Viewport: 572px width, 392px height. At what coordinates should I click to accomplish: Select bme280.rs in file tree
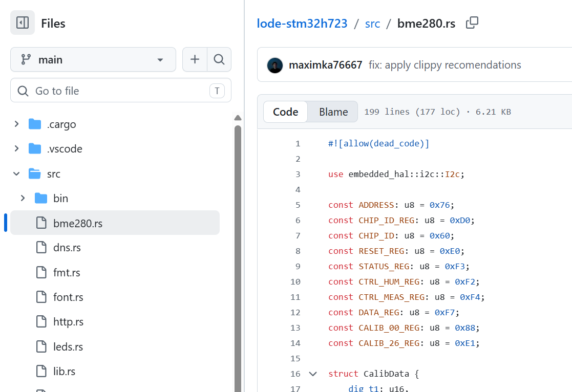[115, 223]
